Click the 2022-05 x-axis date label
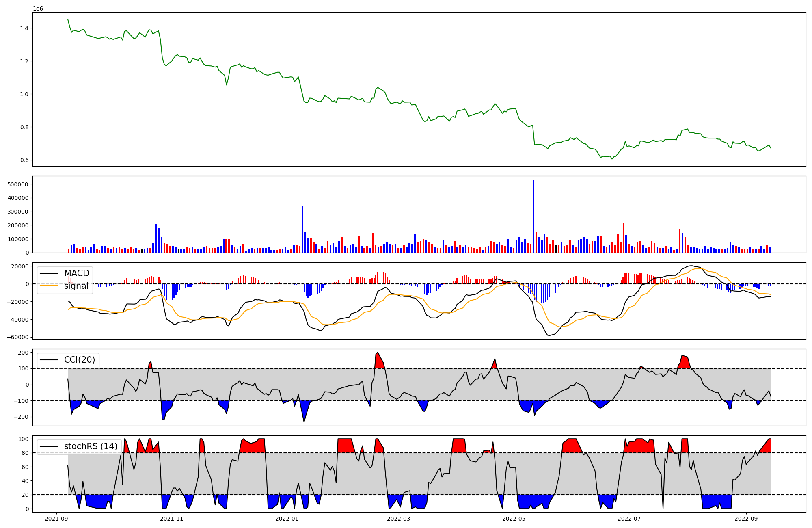The image size is (812, 528). (514, 519)
